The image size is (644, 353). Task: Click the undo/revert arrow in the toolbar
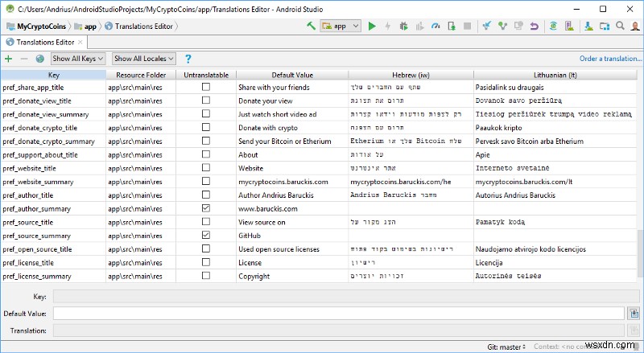tap(535, 27)
